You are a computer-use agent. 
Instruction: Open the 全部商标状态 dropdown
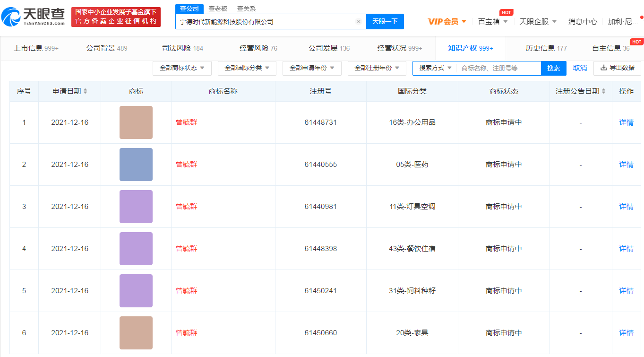[182, 68]
